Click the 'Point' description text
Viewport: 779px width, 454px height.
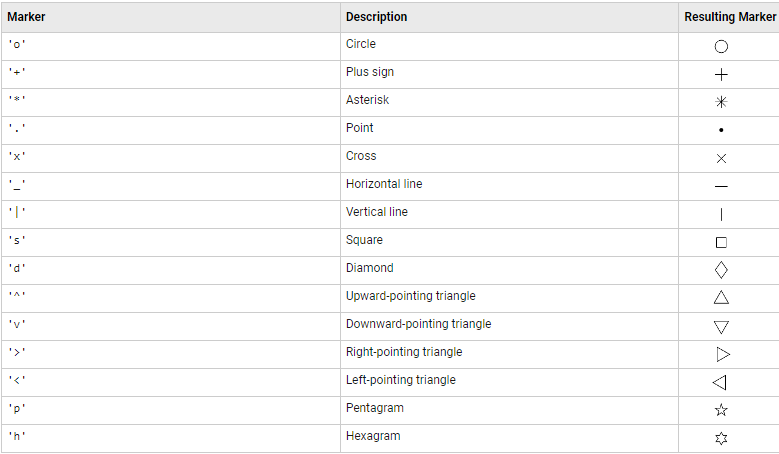click(360, 128)
